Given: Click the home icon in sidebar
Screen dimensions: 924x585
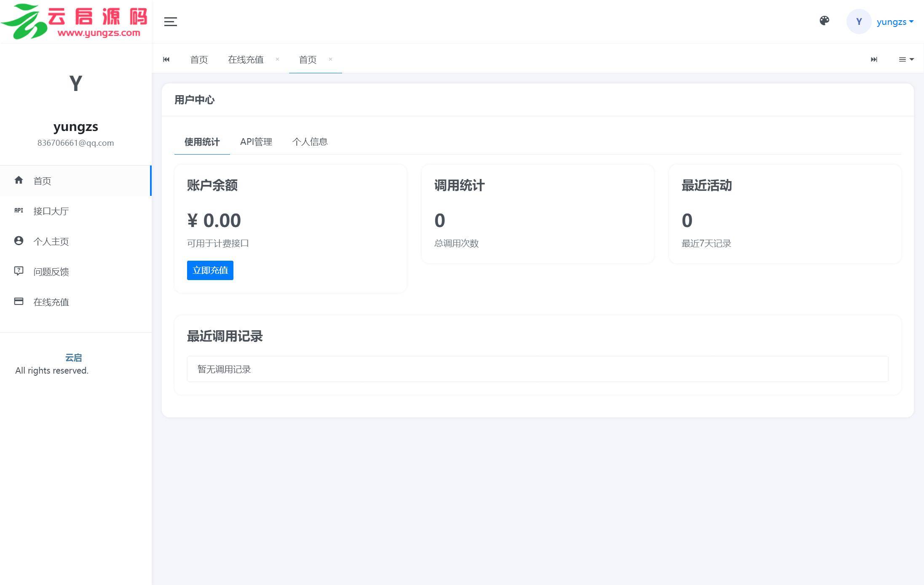Looking at the screenshot, I should 19,180.
